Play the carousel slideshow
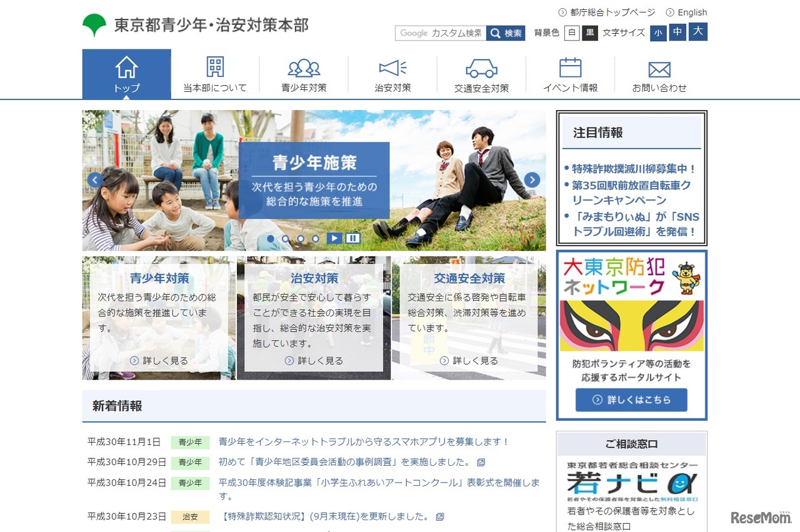The height and width of the screenshot is (532, 800). (x=334, y=238)
